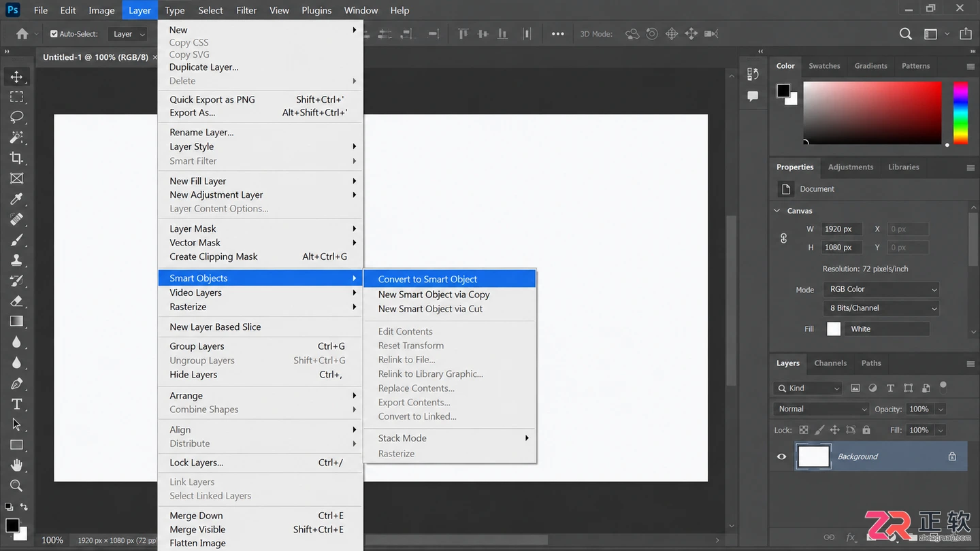Open the Search icon in options bar

point(906,34)
